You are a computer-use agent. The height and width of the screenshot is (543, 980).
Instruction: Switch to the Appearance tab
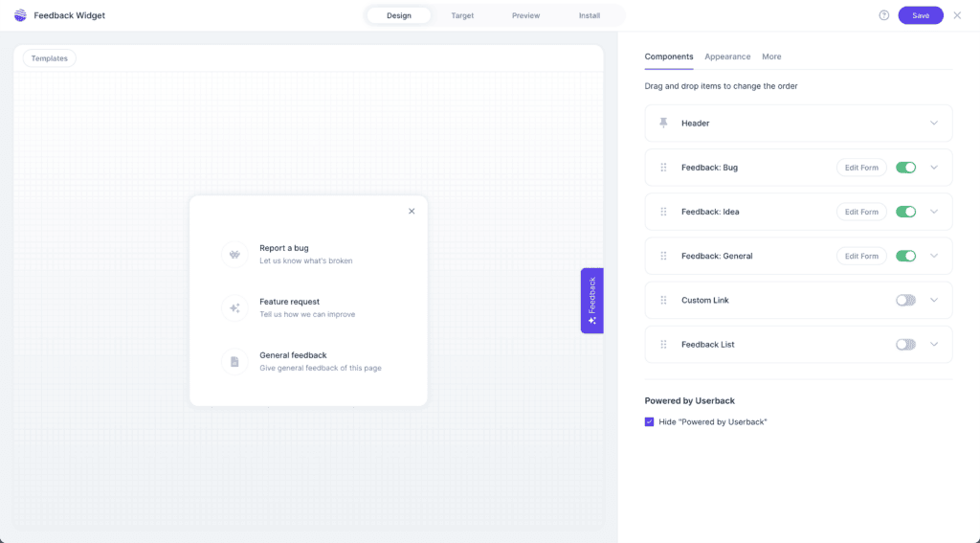point(727,57)
